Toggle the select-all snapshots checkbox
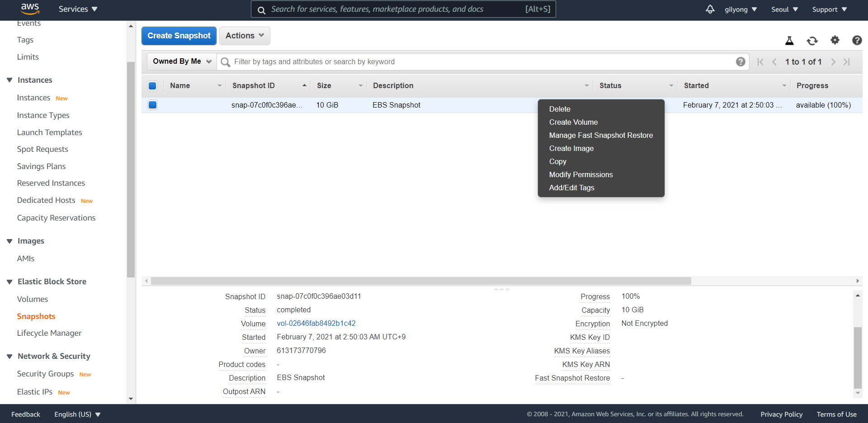Screen dimensions: 868x423 pos(152,85)
